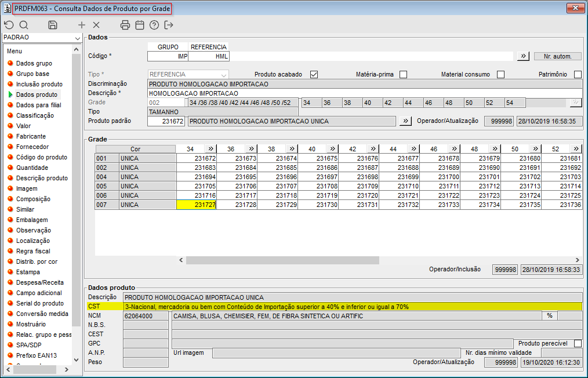Click the plus add record icon
This screenshot has width=588, height=378.
[82, 25]
